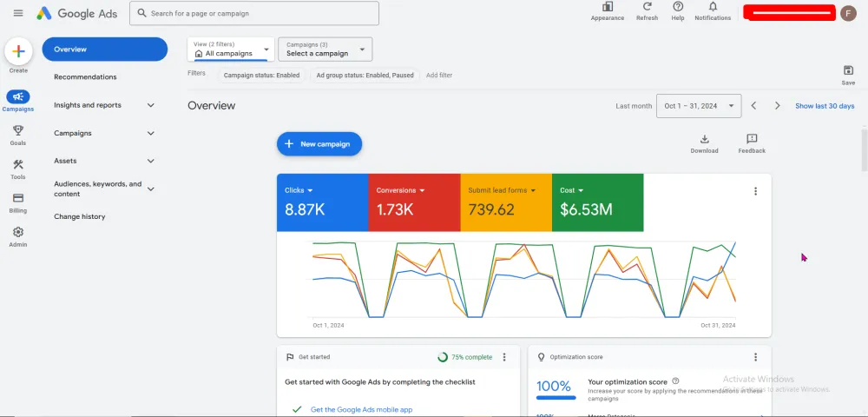Click the 75% complete progress indicator
868x417 pixels.
[x=464, y=357]
